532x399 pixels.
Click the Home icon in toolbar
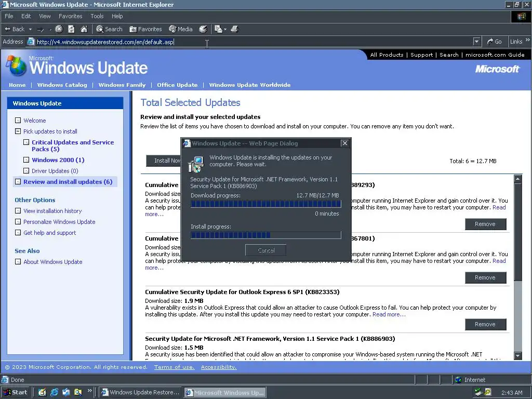coord(84,29)
